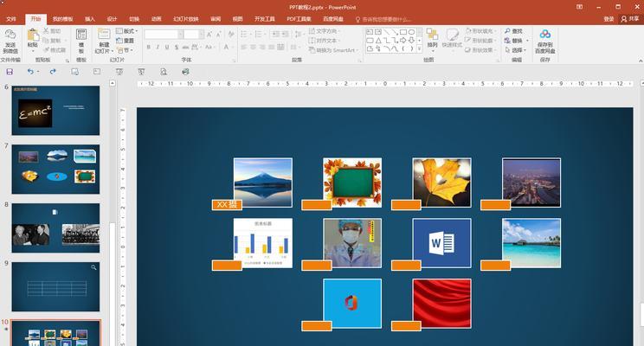Click Increase Font Size icon
The height and width of the screenshot is (346, 644).
(209, 34)
